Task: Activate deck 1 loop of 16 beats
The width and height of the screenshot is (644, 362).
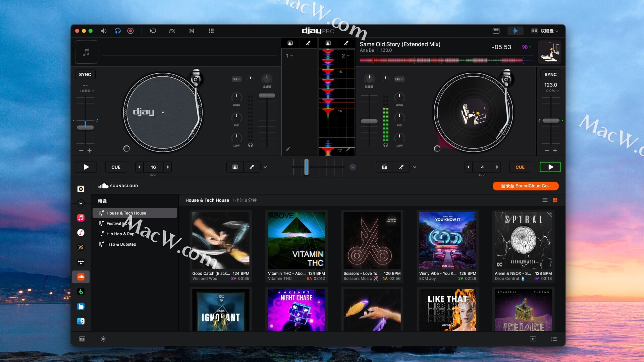Action: (153, 167)
